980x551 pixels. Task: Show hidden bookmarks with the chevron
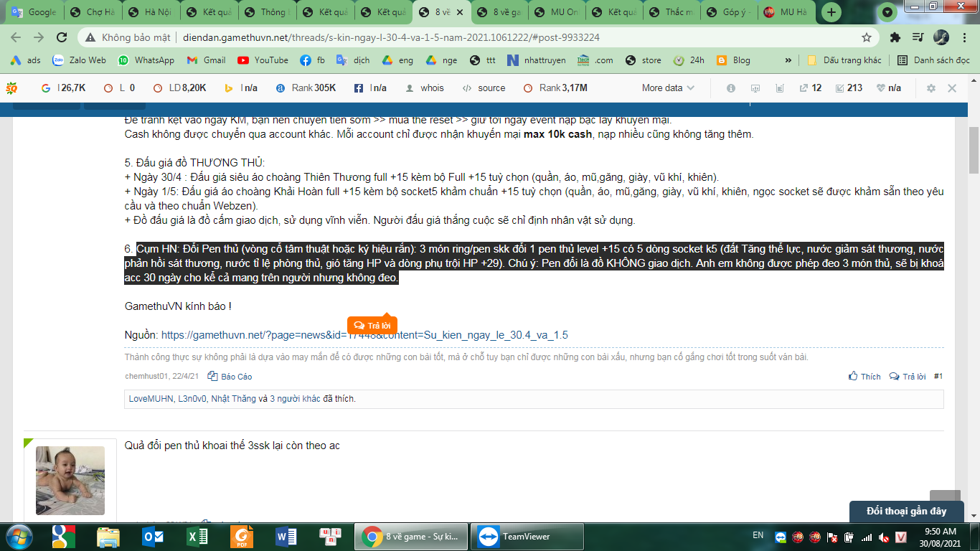[x=788, y=60]
